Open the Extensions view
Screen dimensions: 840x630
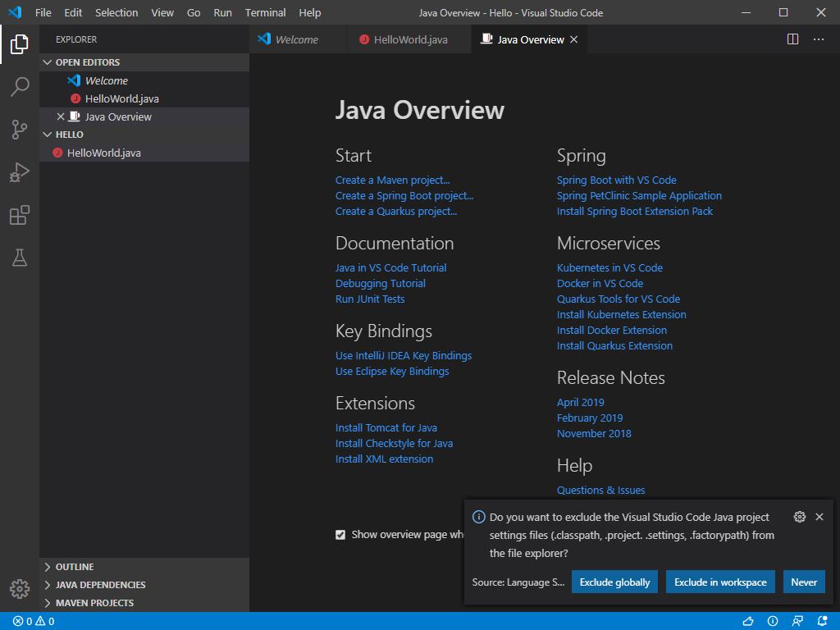click(20, 216)
